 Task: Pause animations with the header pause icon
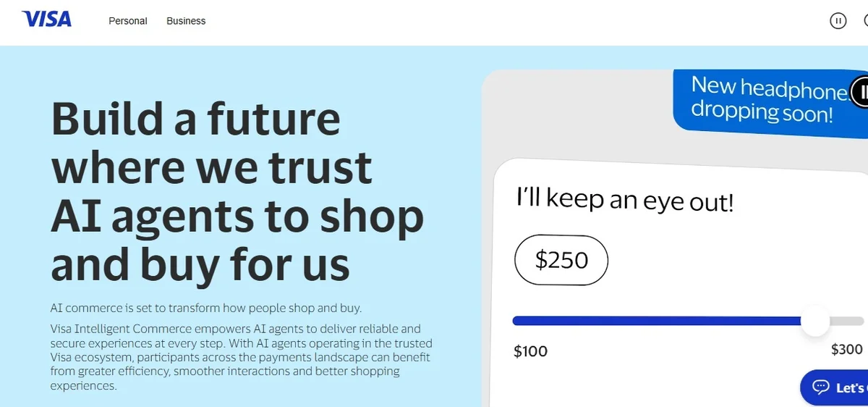[838, 21]
